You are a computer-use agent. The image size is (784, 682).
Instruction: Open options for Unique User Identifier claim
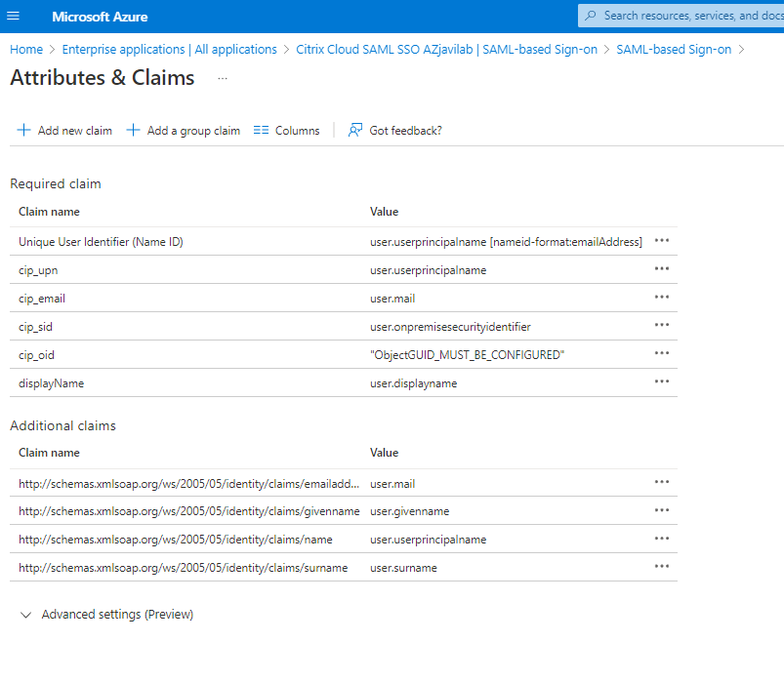point(662,240)
